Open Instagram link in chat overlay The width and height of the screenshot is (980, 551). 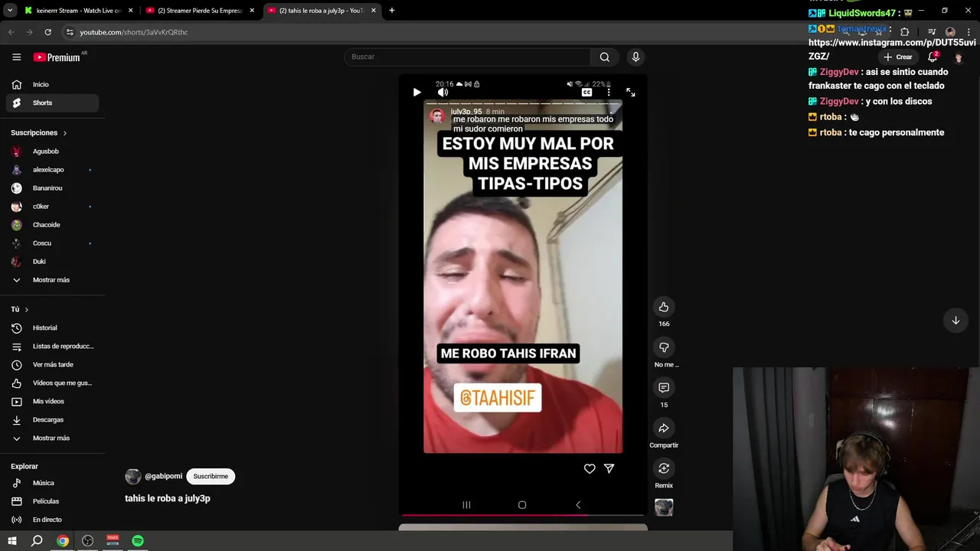892,49
